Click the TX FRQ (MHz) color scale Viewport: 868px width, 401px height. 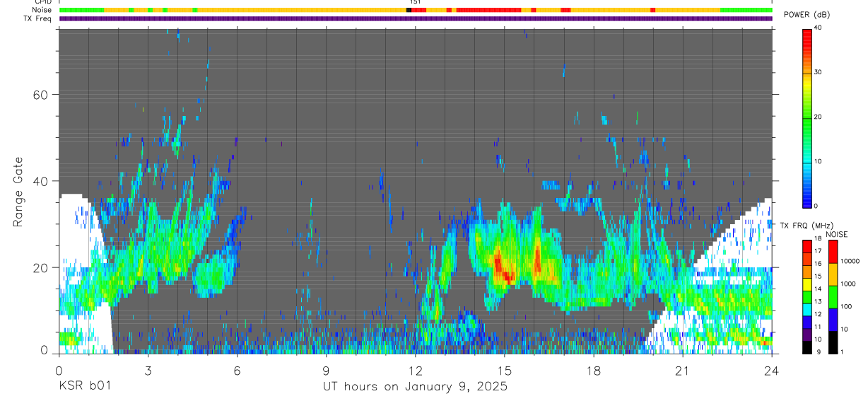click(807, 296)
